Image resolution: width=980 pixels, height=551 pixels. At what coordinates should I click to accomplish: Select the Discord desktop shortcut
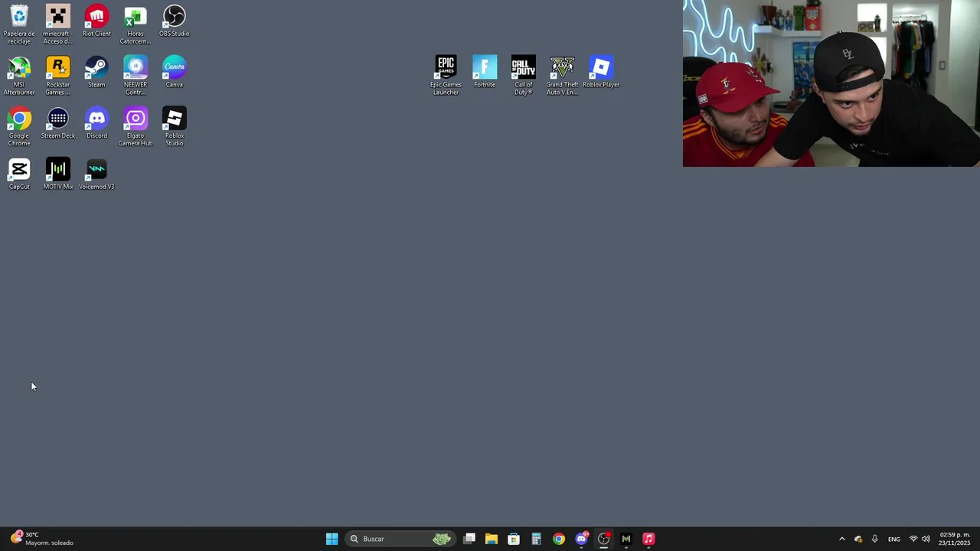[96, 124]
